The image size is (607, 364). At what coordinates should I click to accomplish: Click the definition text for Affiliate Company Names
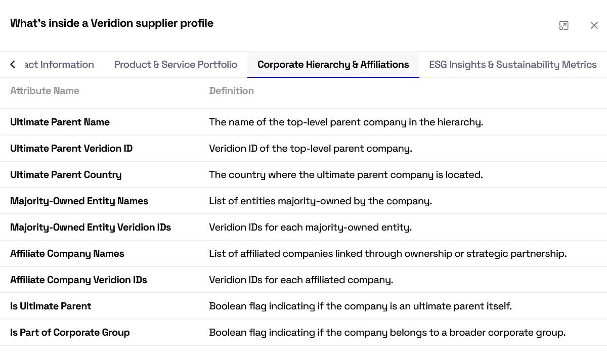click(x=387, y=253)
